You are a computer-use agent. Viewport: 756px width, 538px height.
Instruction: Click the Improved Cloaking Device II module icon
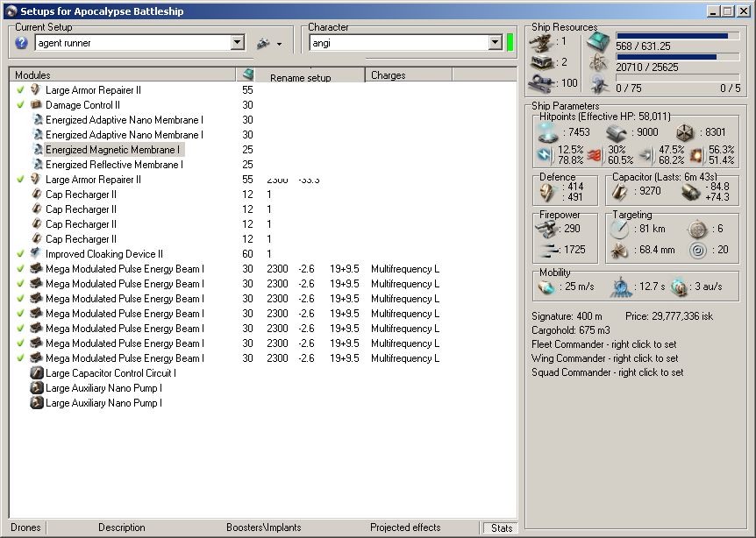point(37,254)
